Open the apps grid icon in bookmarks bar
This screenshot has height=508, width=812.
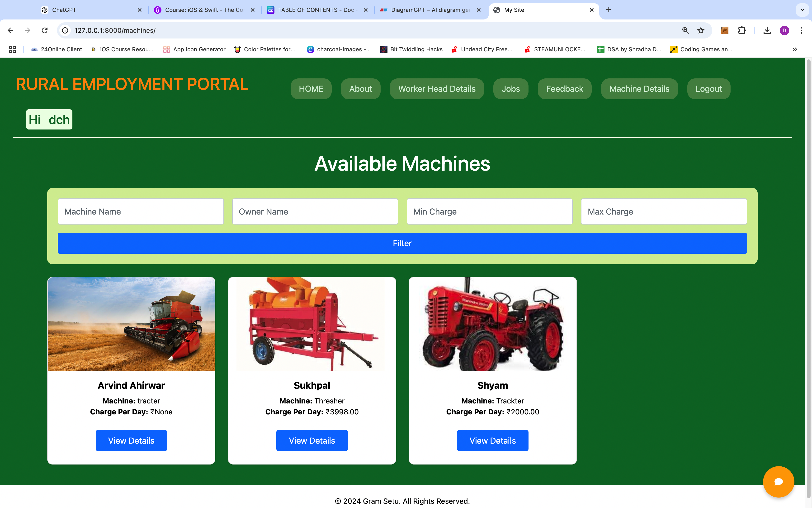pos(12,49)
